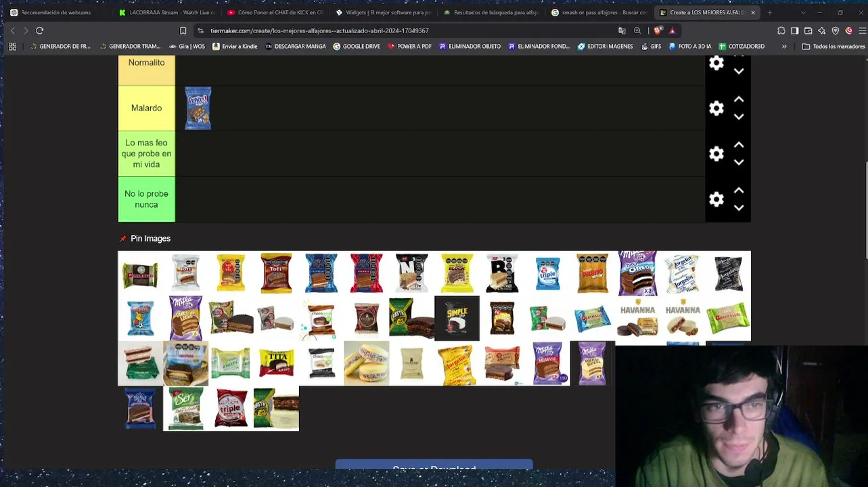
Task: Toggle the browser sidebar panel icon
Action: (795, 30)
